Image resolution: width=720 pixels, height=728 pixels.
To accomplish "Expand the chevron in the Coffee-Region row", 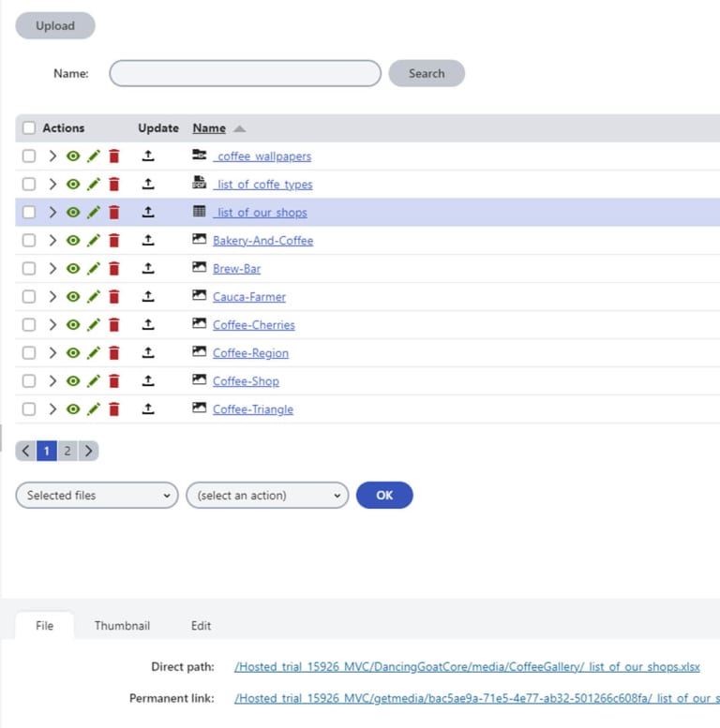I will point(52,353).
